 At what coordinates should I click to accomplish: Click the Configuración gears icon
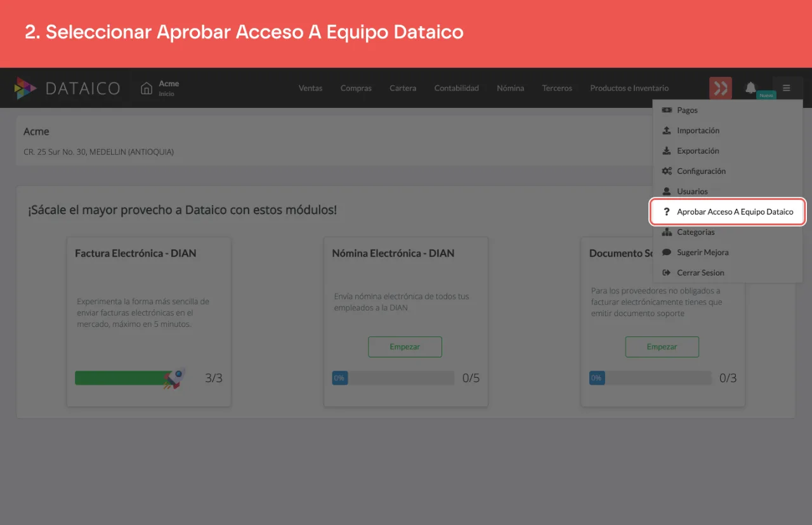point(667,171)
